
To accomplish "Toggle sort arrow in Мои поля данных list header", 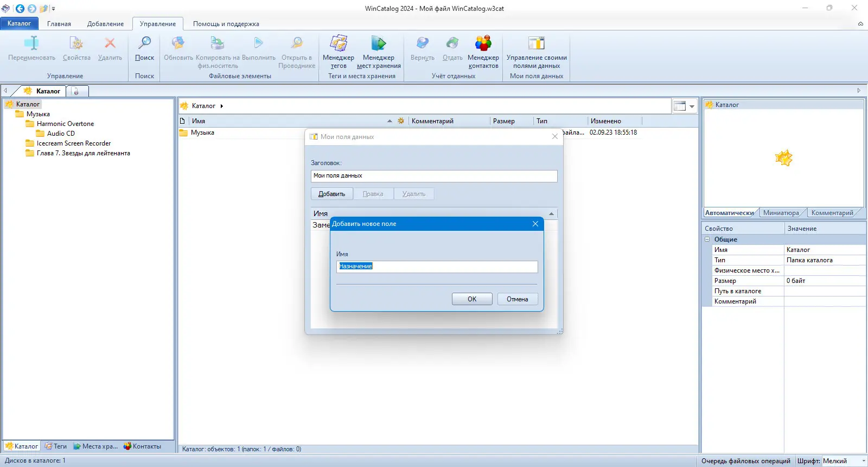I will [551, 213].
